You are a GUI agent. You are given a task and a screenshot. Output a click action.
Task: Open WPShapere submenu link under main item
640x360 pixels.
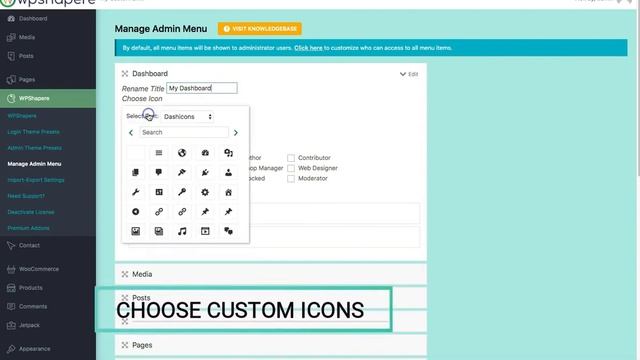(22, 116)
